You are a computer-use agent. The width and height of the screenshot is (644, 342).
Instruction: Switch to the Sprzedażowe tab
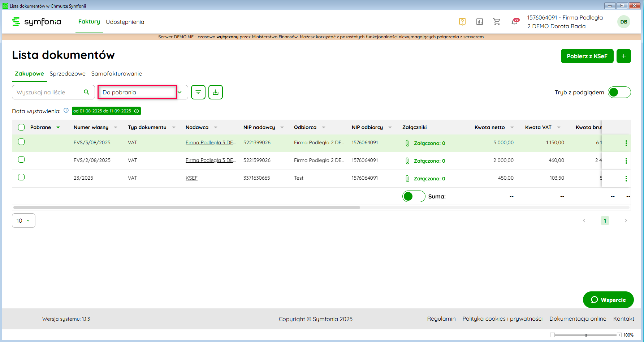(x=68, y=73)
